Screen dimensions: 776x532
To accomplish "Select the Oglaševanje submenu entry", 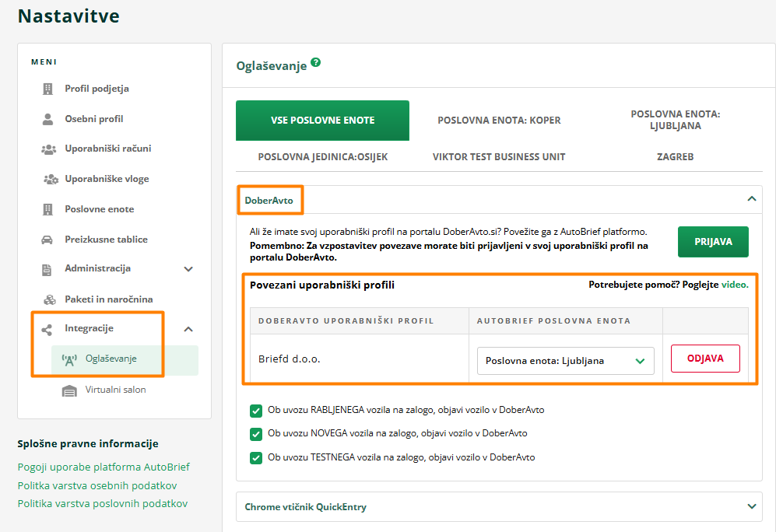I will (x=125, y=359).
